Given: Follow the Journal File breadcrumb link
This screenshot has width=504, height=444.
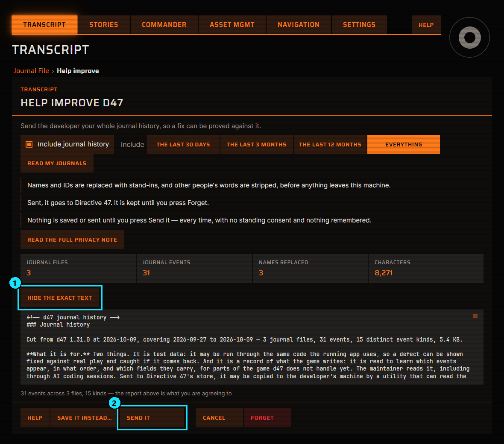Looking at the screenshot, I should point(31,71).
